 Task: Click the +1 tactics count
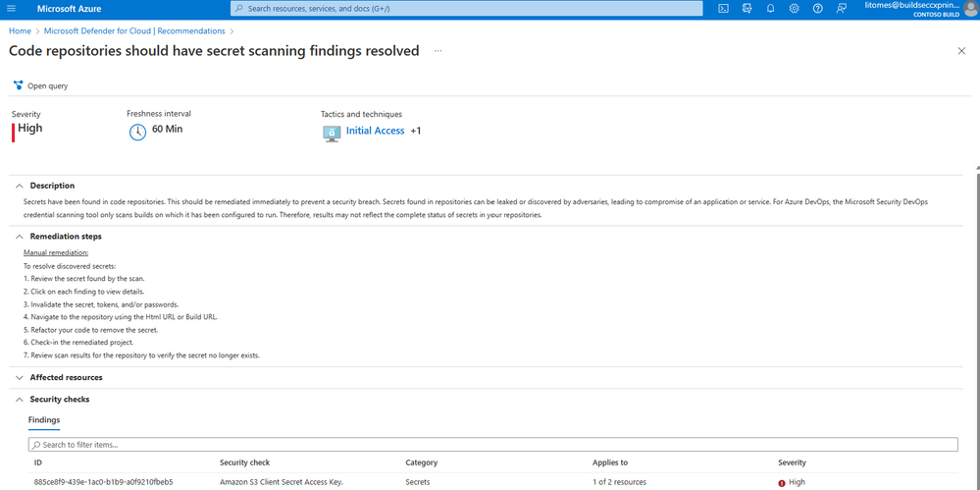tap(416, 131)
